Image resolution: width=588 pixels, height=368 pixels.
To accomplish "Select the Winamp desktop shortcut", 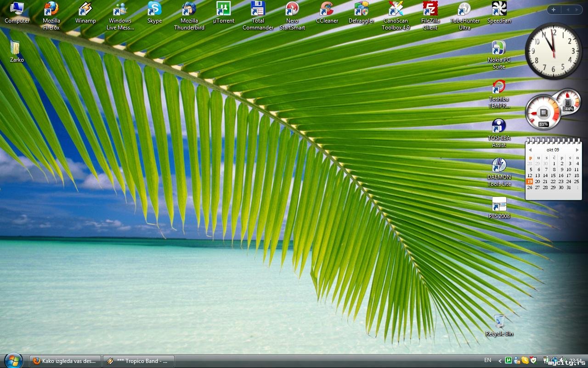I will pyautogui.click(x=85, y=13).
